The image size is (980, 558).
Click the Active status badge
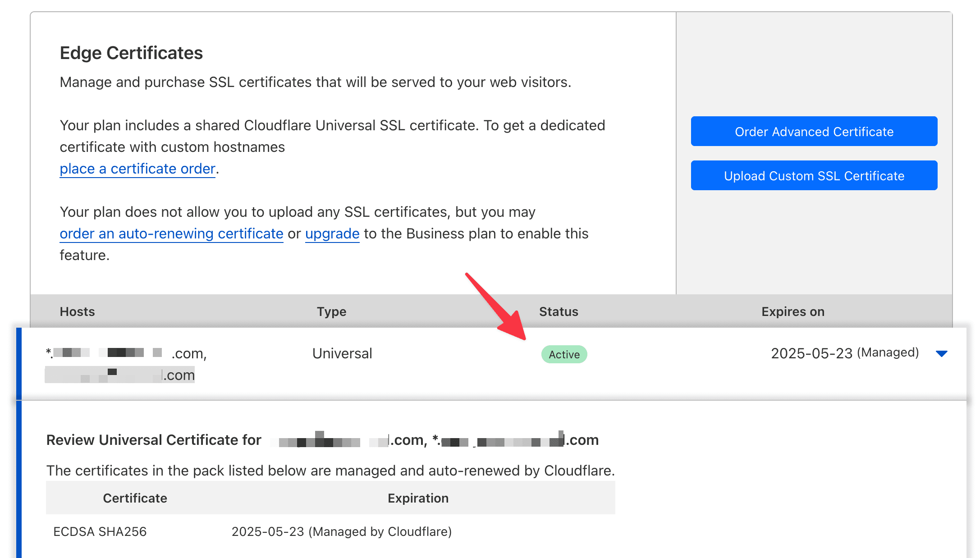pos(564,354)
